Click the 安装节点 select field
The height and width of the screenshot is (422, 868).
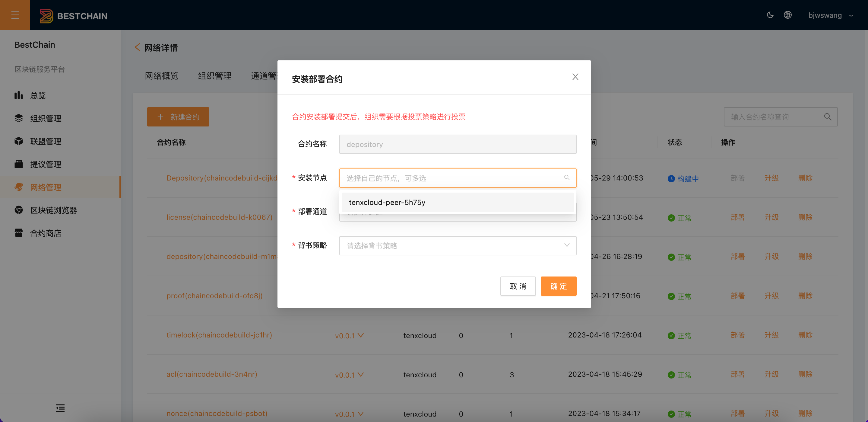point(458,178)
